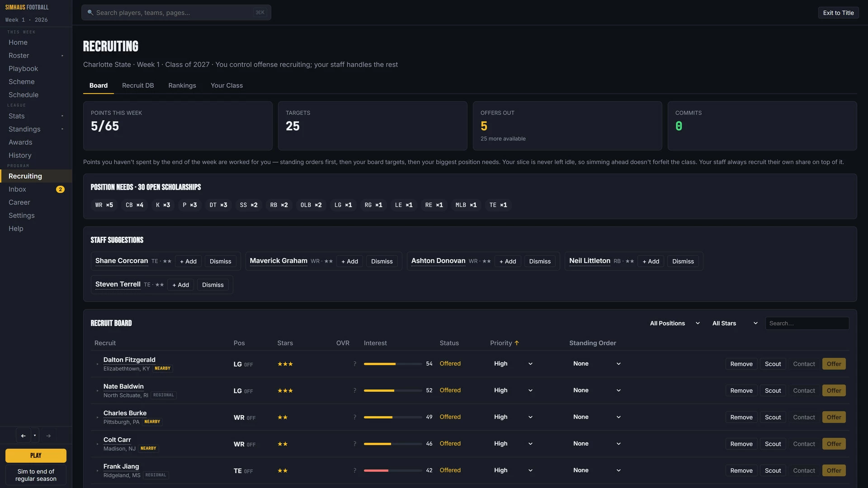This screenshot has height=488, width=868.
Task: Click the yellow PLAY button
Action: (x=36, y=455)
